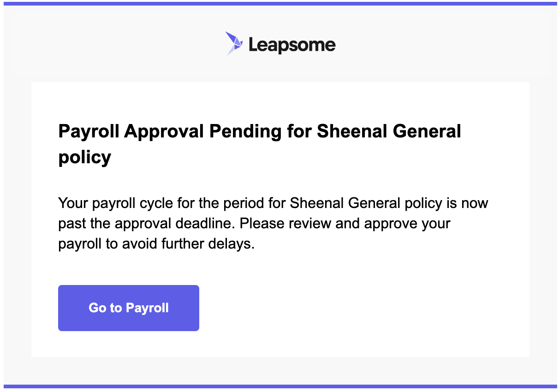
Task: Click the purple bar at the email top
Action: [x=279, y=4]
